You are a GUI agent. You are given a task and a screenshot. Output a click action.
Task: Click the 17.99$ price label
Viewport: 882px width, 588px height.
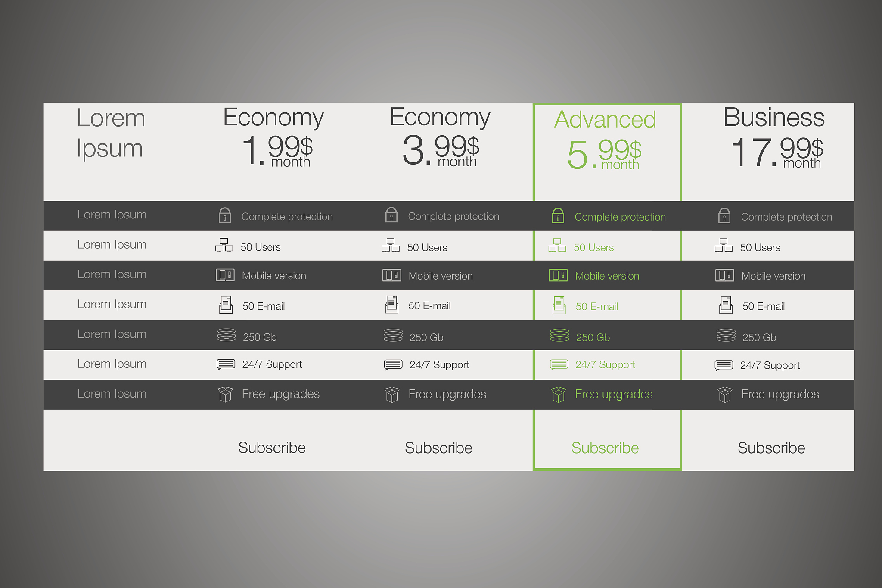coord(777,152)
